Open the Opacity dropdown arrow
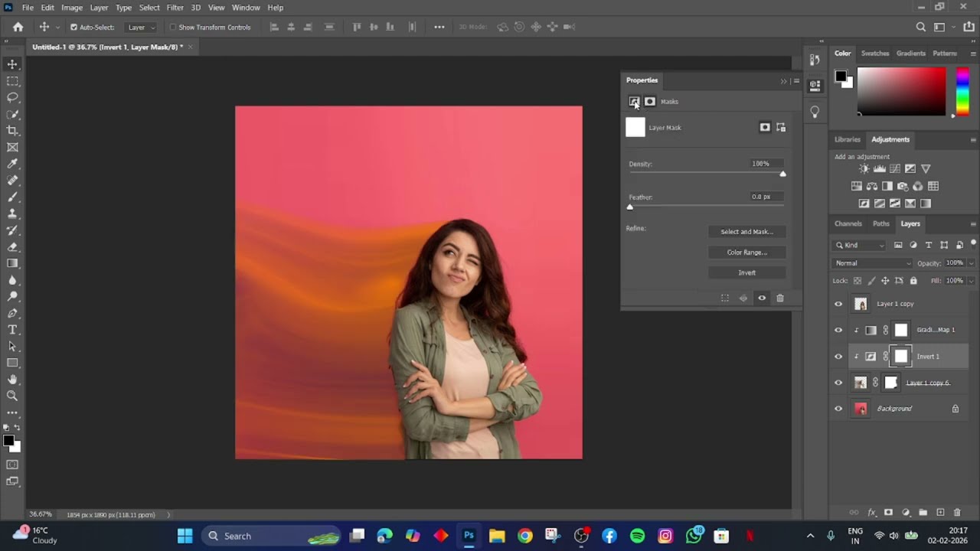This screenshot has width=980, height=551. click(971, 263)
